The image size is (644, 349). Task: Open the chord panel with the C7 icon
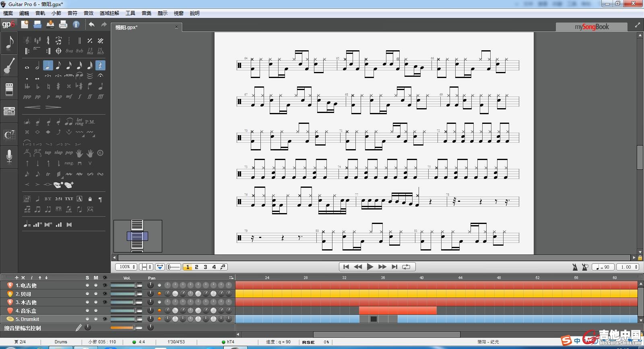9,135
